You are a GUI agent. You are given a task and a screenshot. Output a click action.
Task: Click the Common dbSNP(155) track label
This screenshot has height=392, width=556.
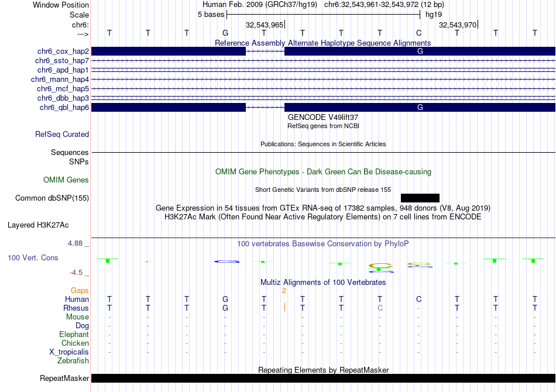52,198
